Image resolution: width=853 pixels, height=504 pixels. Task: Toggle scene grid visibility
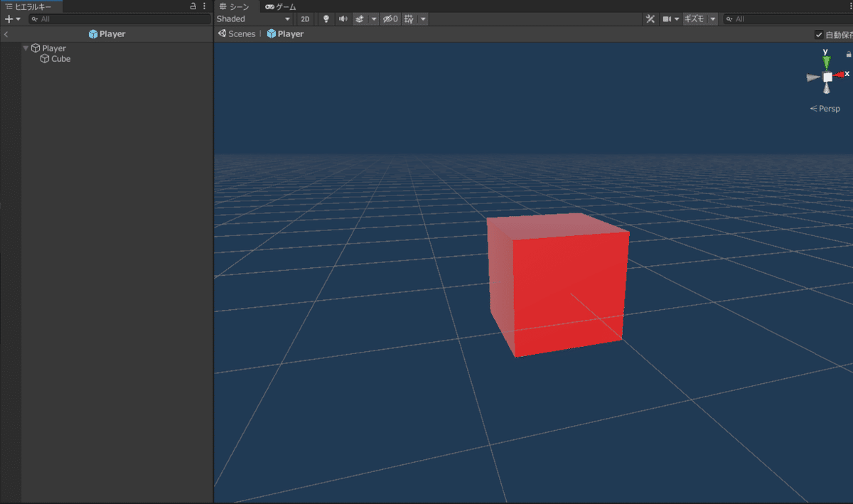(409, 19)
